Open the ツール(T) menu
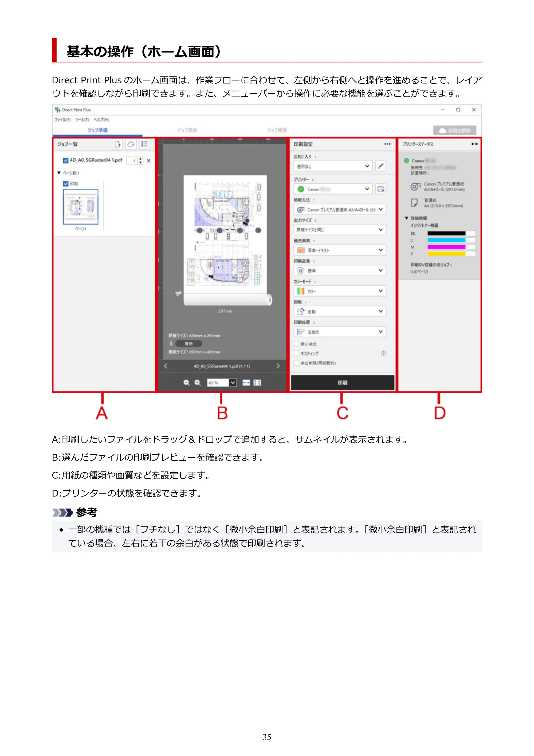 click(x=82, y=120)
